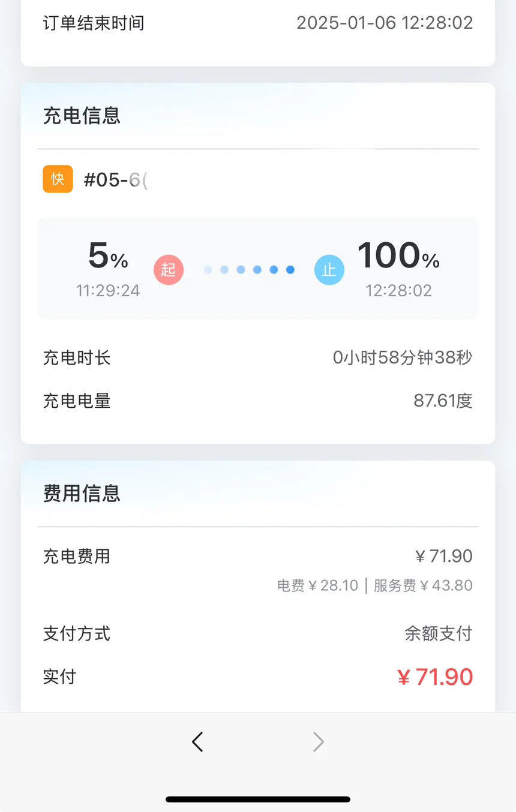Go back with the left arrow
The width and height of the screenshot is (516, 812).
(x=197, y=742)
